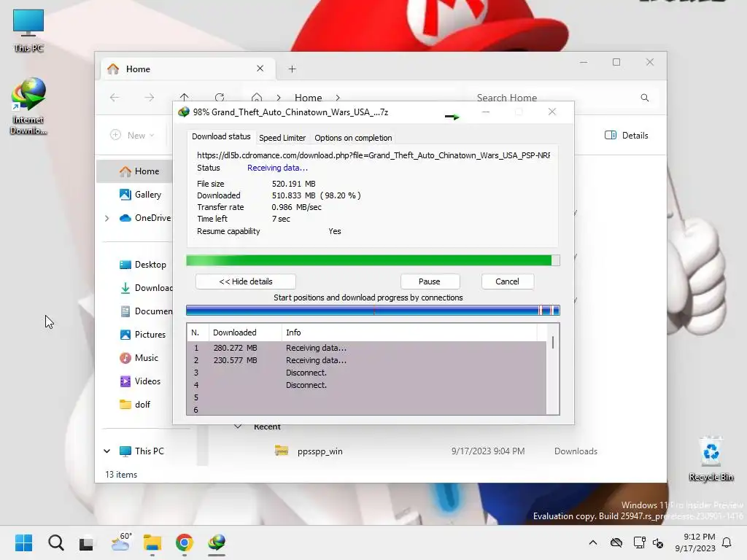Click the Explorer up arrow
This screenshot has width=747, height=560.
(185, 97)
